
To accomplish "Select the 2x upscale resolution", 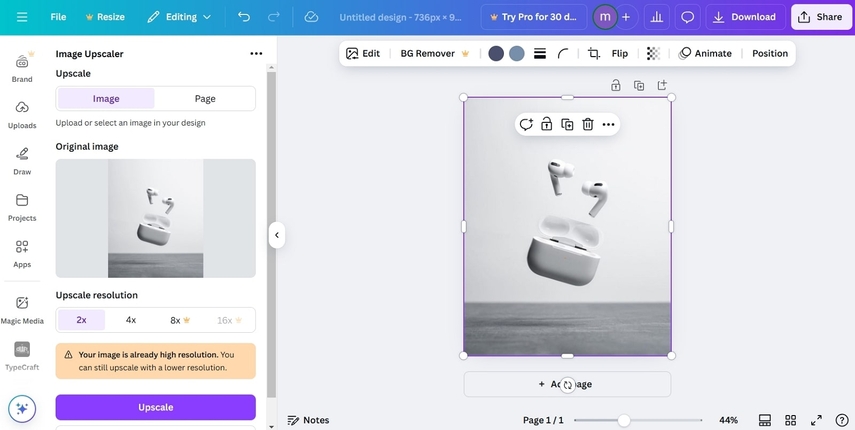I will coord(81,320).
